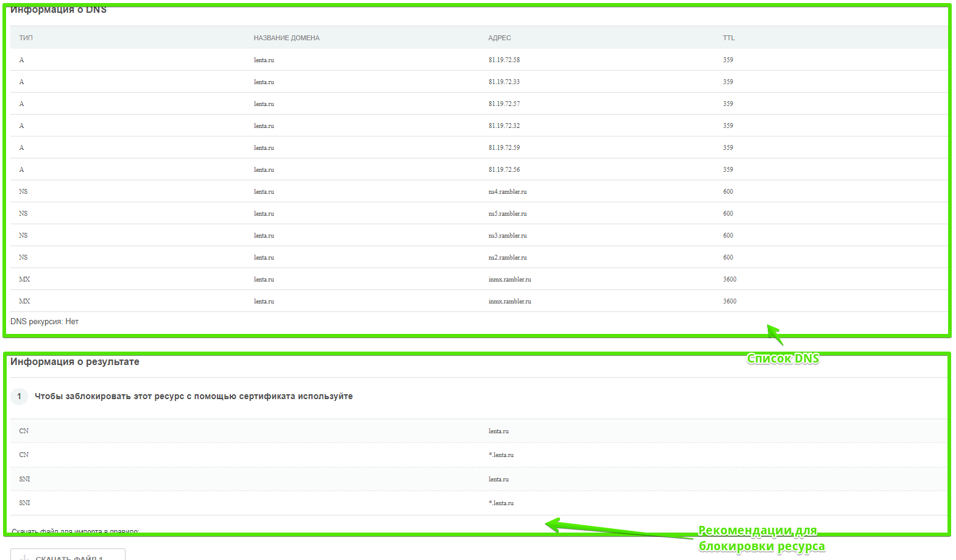The height and width of the screenshot is (560, 956).
Task: Select the address 81.19.72.59
Action: pyautogui.click(x=504, y=147)
